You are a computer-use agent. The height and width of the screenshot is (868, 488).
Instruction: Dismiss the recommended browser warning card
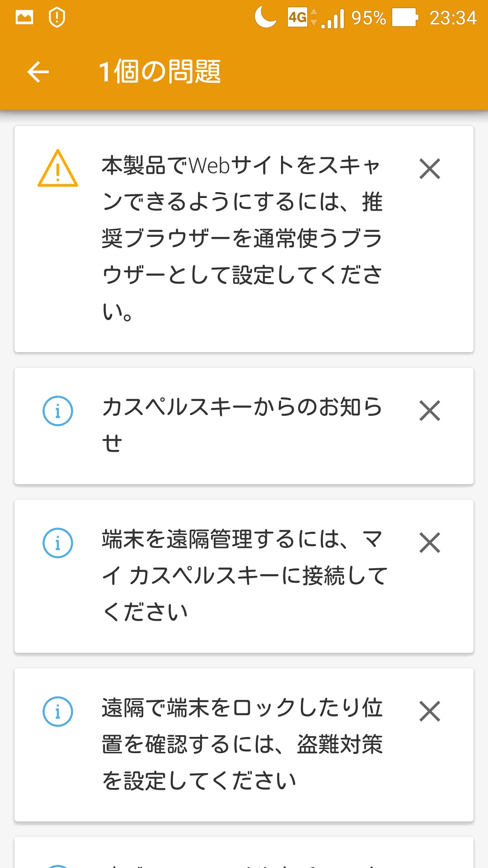coord(429,169)
